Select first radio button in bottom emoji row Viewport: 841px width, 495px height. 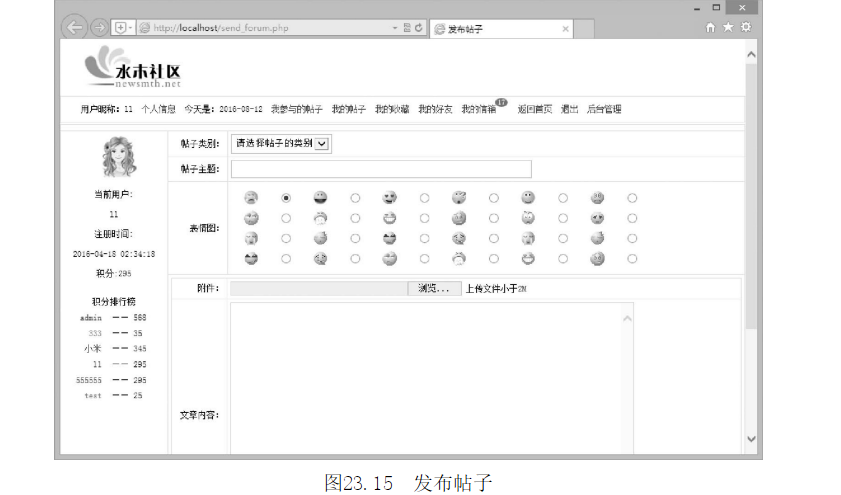[286, 259]
